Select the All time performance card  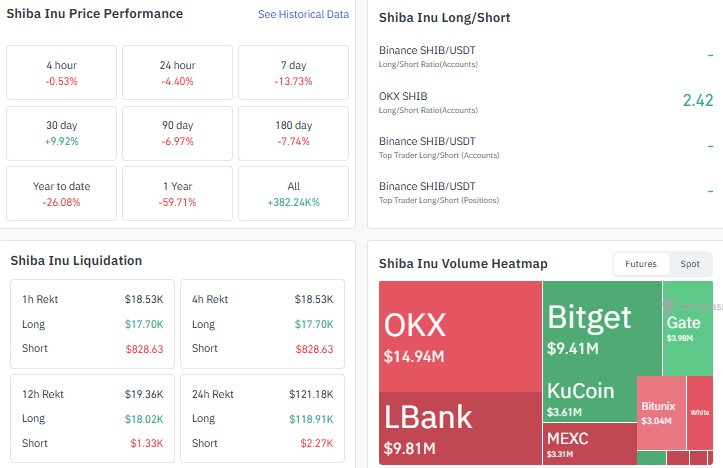point(293,194)
